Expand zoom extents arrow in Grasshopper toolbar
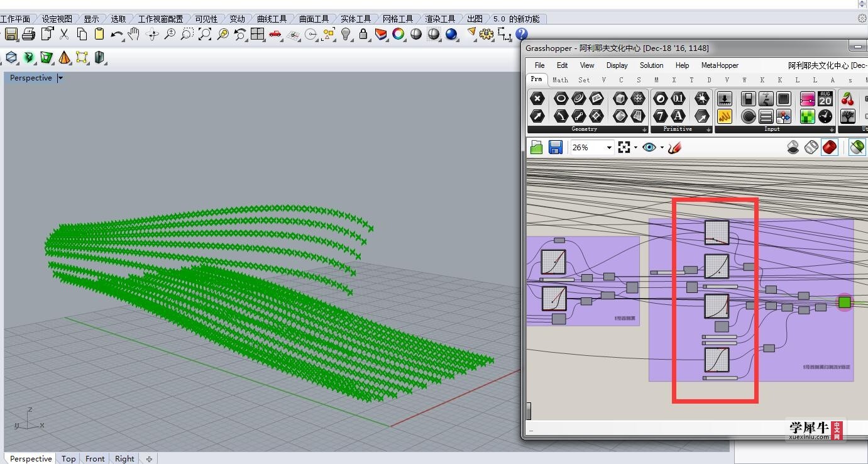 pos(635,147)
